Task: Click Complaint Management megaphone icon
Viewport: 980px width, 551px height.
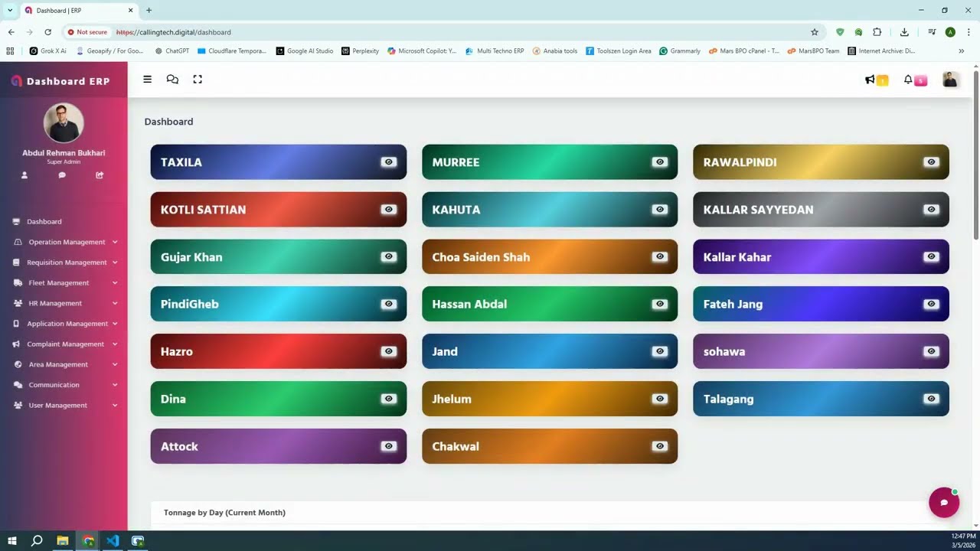Action: (18, 344)
